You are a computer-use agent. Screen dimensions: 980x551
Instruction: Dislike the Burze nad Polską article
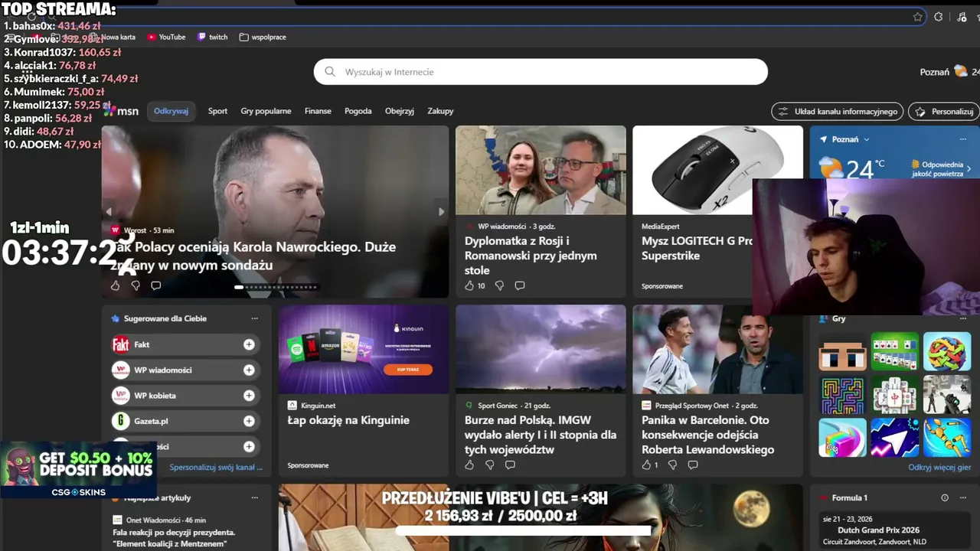[490, 465]
